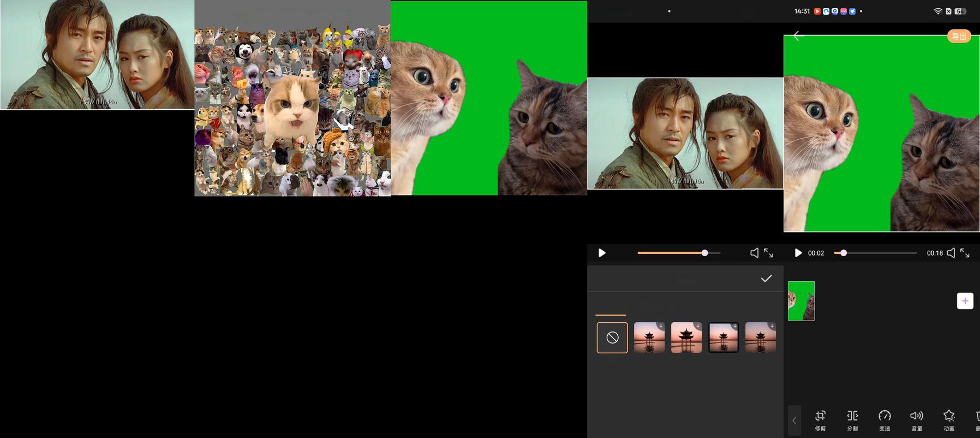Toggle fullscreen on the right player
Image resolution: width=980 pixels, height=438 pixels.
[x=965, y=253]
